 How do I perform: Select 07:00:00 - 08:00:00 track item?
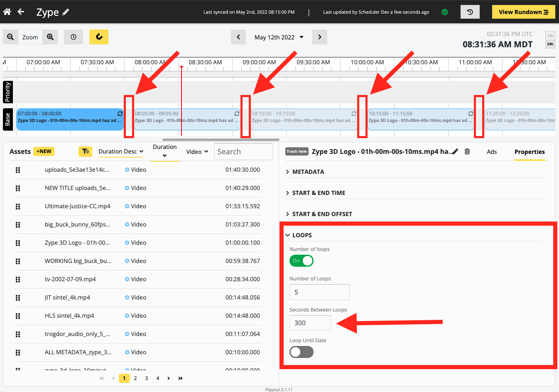pyautogui.click(x=70, y=119)
